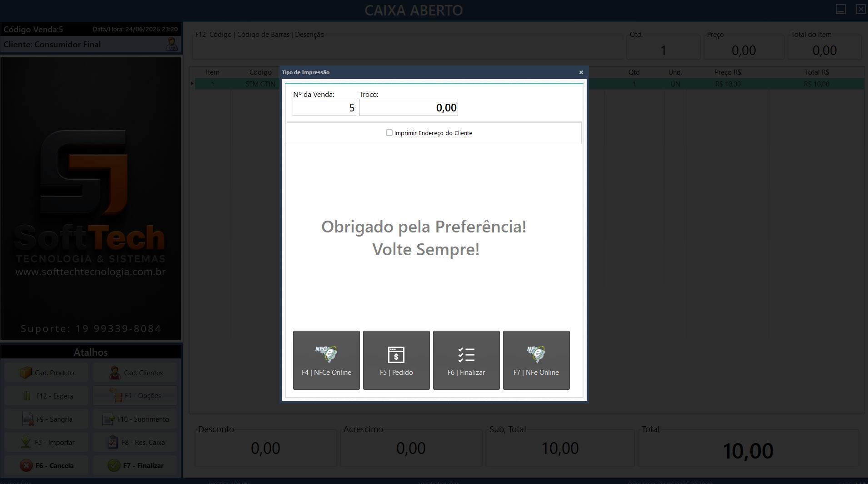This screenshot has width=868, height=484.
Task: Click the Desconto value box
Action: point(266,448)
